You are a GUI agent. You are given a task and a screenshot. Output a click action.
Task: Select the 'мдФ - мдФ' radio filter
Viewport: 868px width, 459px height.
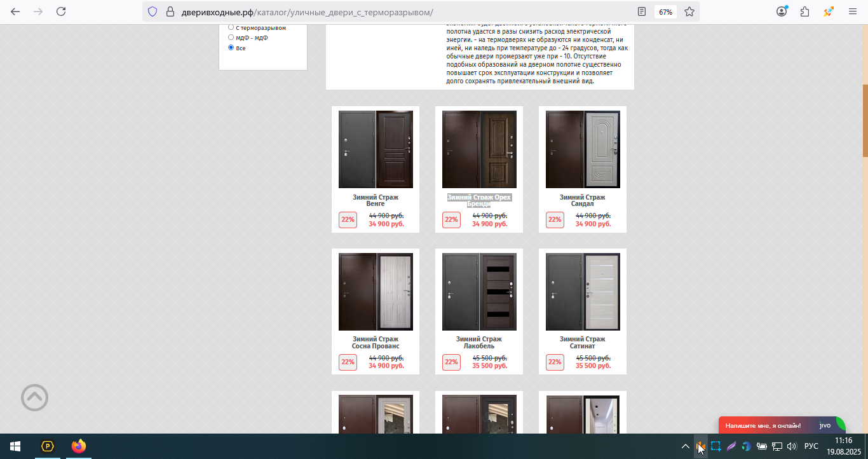click(231, 38)
